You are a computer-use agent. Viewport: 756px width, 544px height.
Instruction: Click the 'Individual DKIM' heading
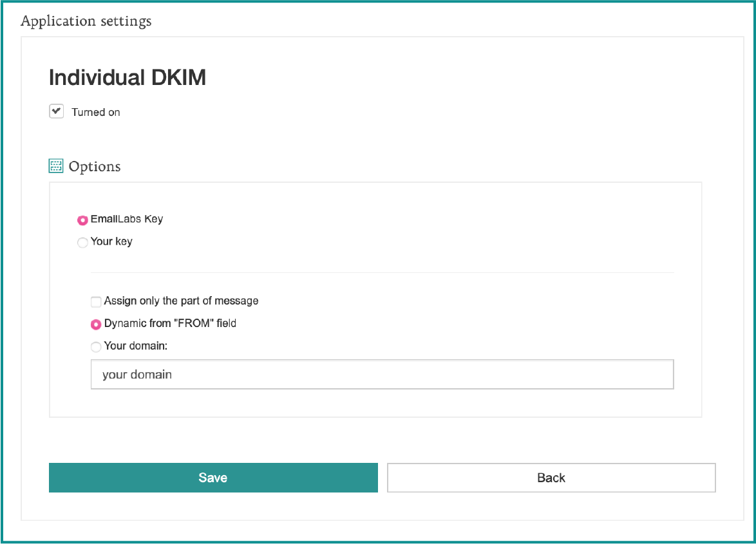click(127, 77)
